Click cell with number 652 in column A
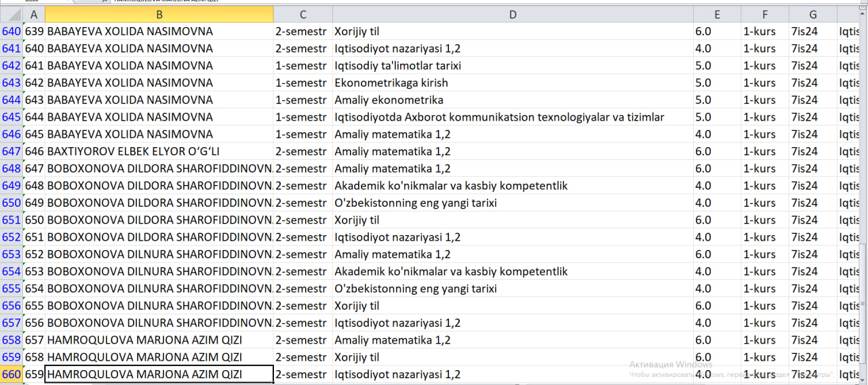 pyautogui.click(x=34, y=254)
